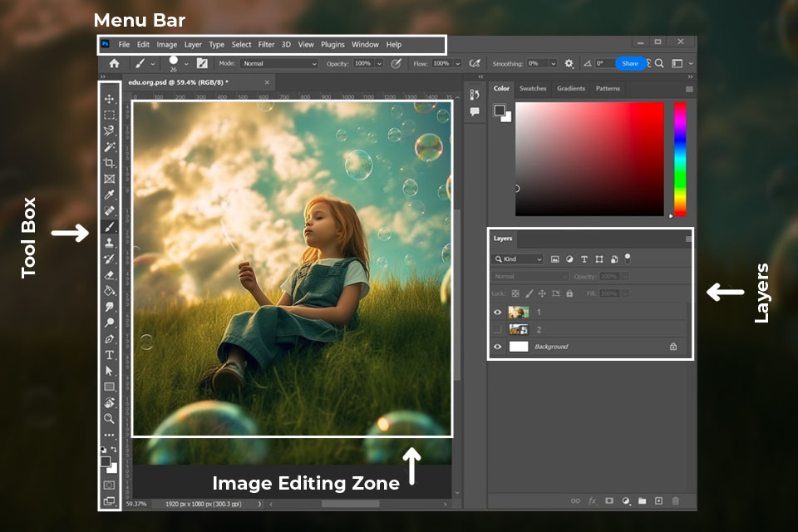
Task: Open the Filter menu
Action: click(x=266, y=44)
